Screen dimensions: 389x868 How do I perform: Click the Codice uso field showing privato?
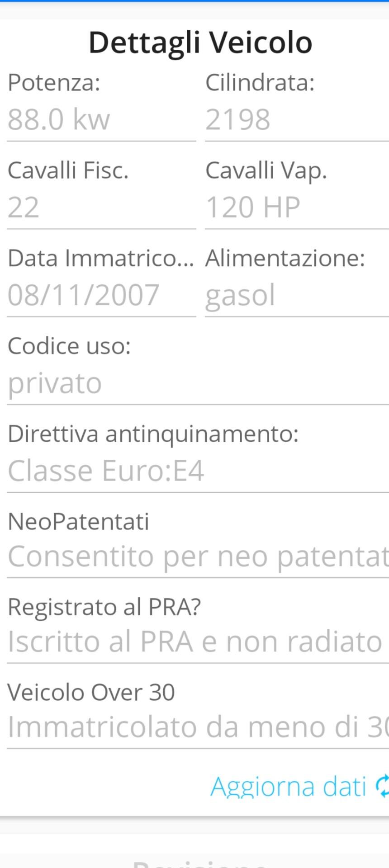[194, 382]
